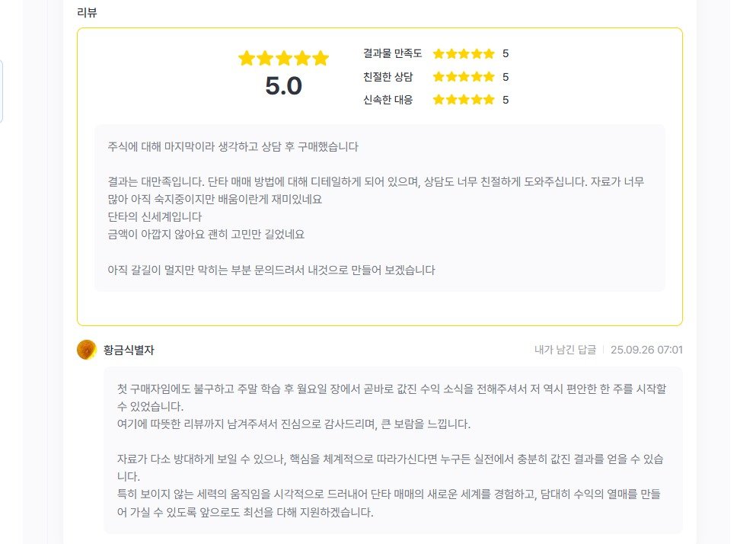
Task: Click the 친절한 상담 label
Action: (388, 77)
